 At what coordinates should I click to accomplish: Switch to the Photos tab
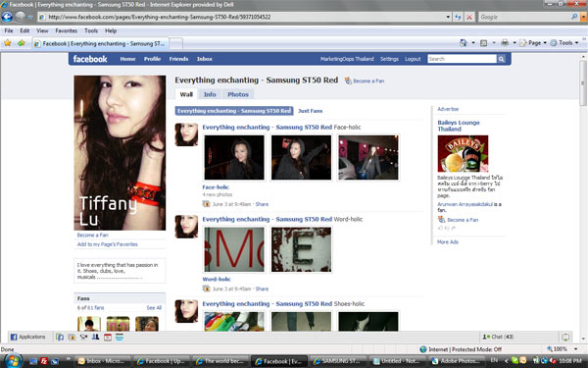pyautogui.click(x=238, y=94)
